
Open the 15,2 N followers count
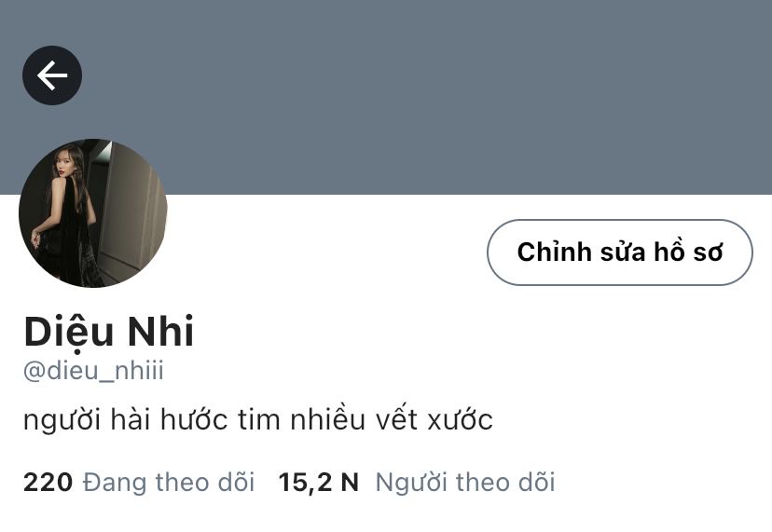coord(319,483)
